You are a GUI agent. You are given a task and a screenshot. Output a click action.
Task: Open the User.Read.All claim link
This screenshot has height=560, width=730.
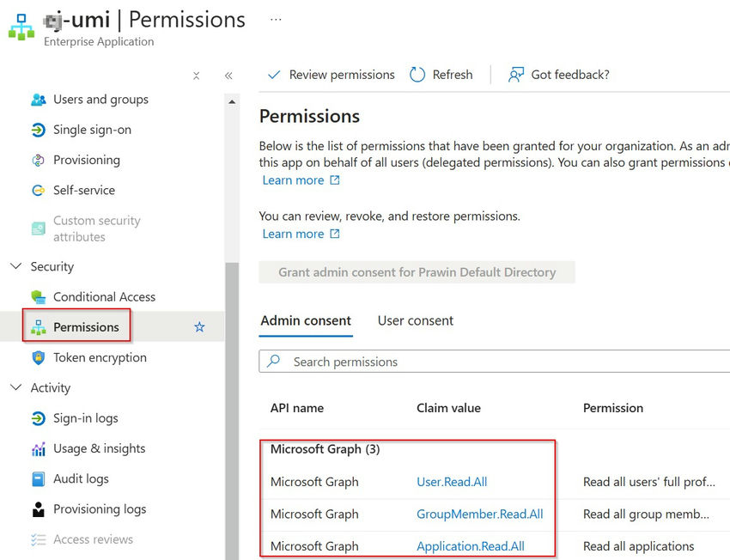452,482
